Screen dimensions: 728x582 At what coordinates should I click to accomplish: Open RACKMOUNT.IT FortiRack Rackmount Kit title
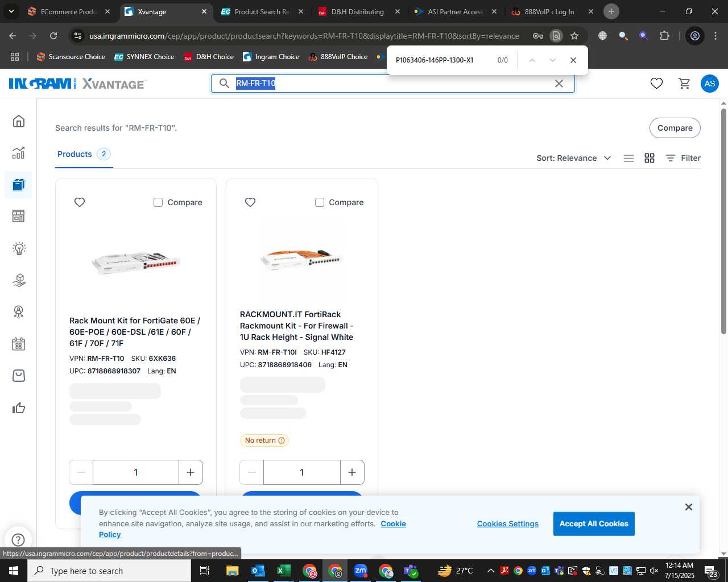pos(297,326)
